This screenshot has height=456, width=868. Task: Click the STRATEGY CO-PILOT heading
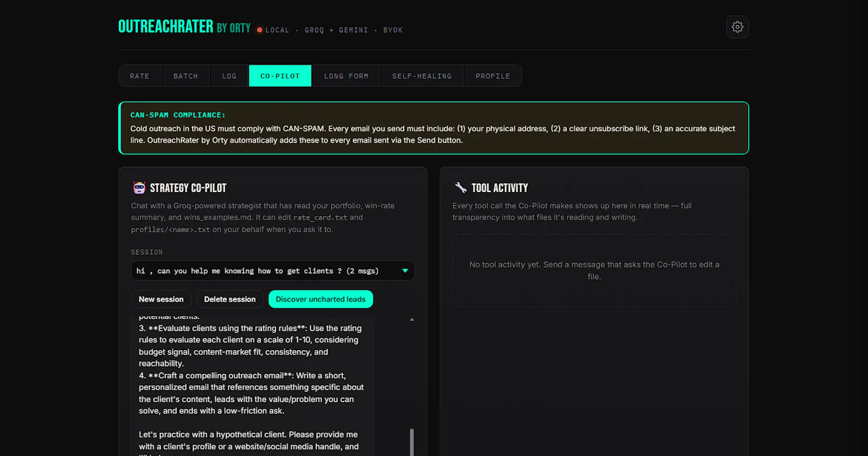pos(188,188)
